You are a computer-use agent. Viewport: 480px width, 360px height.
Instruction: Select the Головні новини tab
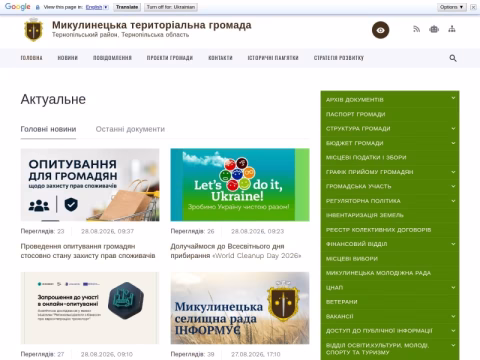pos(48,129)
